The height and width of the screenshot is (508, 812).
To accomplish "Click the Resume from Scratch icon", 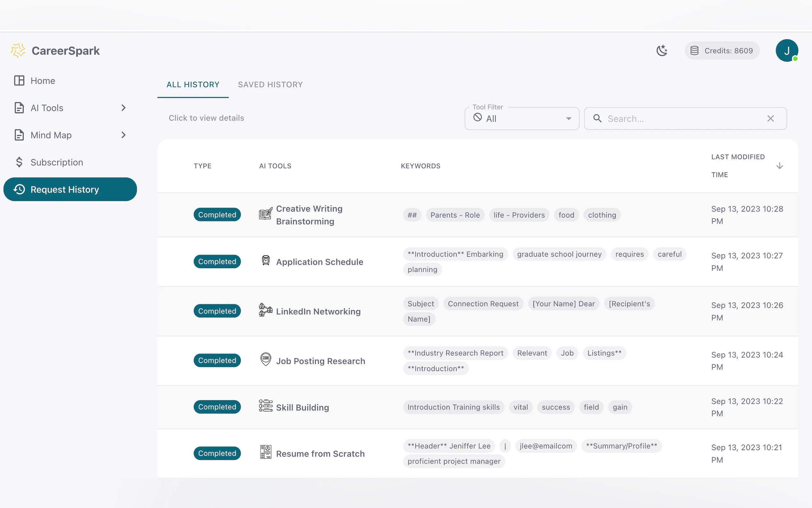I will [266, 452].
